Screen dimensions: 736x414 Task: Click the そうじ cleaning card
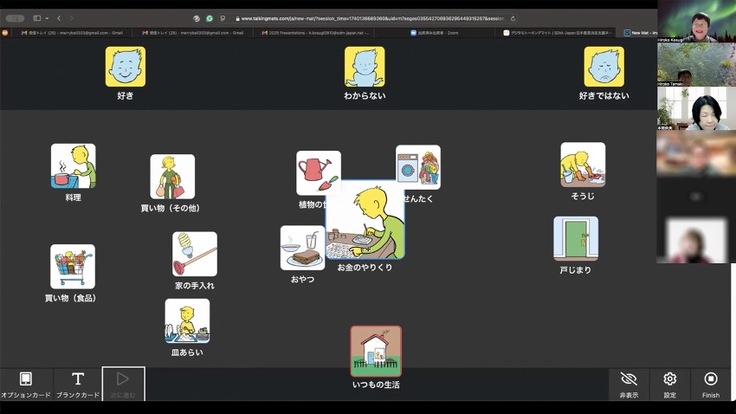[x=582, y=165]
